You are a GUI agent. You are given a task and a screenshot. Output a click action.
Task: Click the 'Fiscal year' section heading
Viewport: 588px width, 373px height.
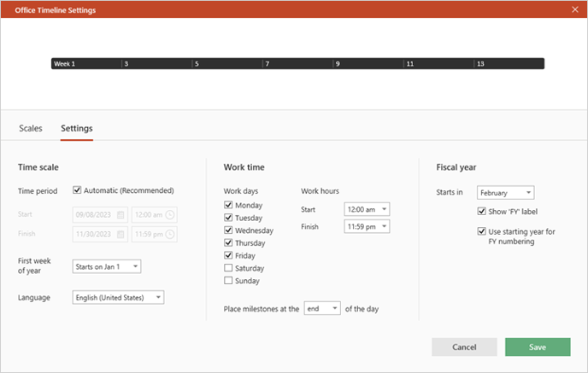456,167
